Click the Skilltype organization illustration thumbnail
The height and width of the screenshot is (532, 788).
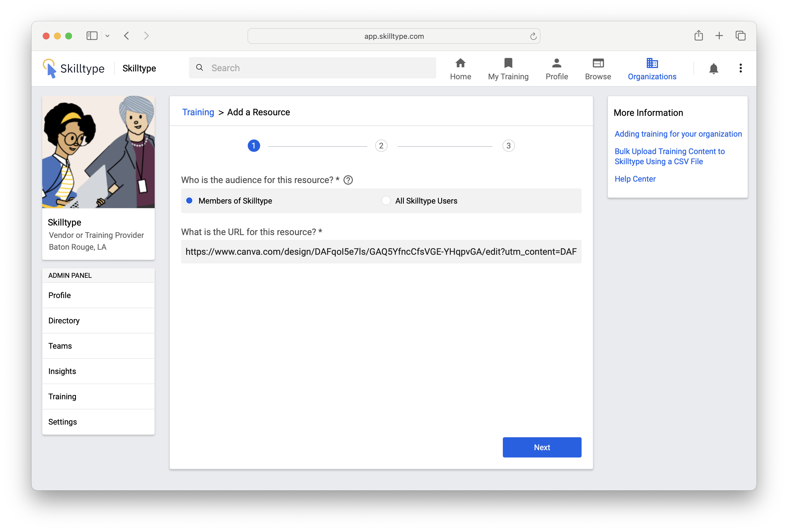pos(98,152)
